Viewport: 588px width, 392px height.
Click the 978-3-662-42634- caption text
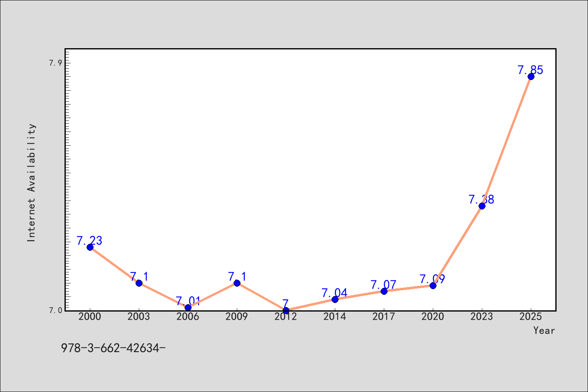point(113,348)
